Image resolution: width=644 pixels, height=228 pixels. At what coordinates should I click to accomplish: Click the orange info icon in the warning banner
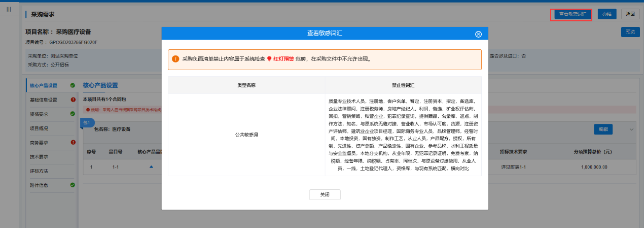pos(175,59)
